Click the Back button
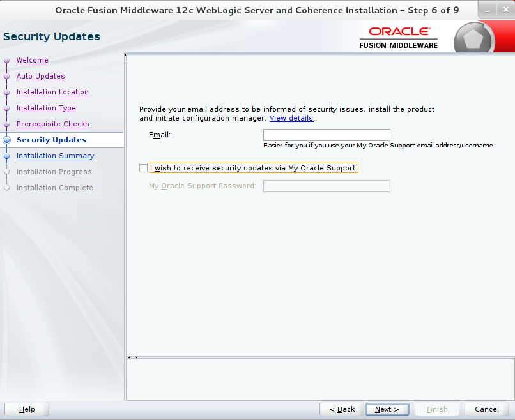Image resolution: width=515 pixels, height=420 pixels. (x=341, y=409)
